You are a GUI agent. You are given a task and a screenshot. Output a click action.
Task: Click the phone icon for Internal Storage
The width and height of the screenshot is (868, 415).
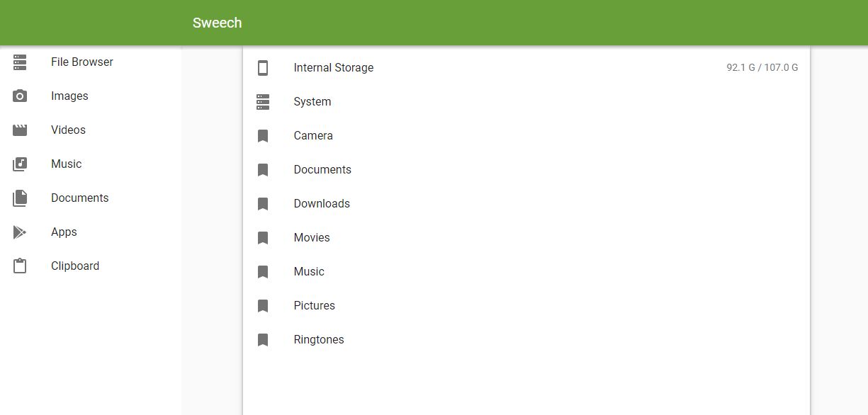pos(263,68)
